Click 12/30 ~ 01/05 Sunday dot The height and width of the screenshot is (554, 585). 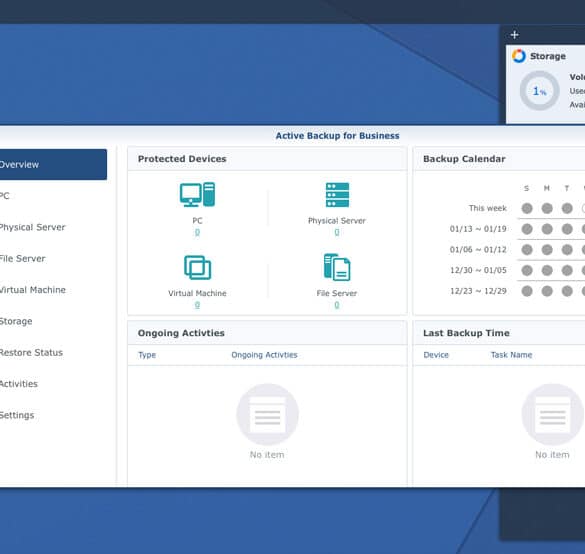click(527, 270)
